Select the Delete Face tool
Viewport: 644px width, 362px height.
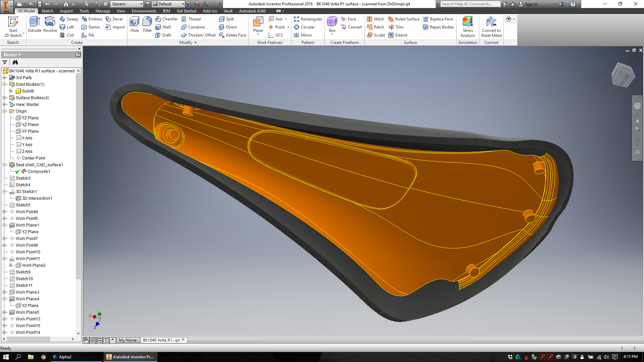pos(232,35)
